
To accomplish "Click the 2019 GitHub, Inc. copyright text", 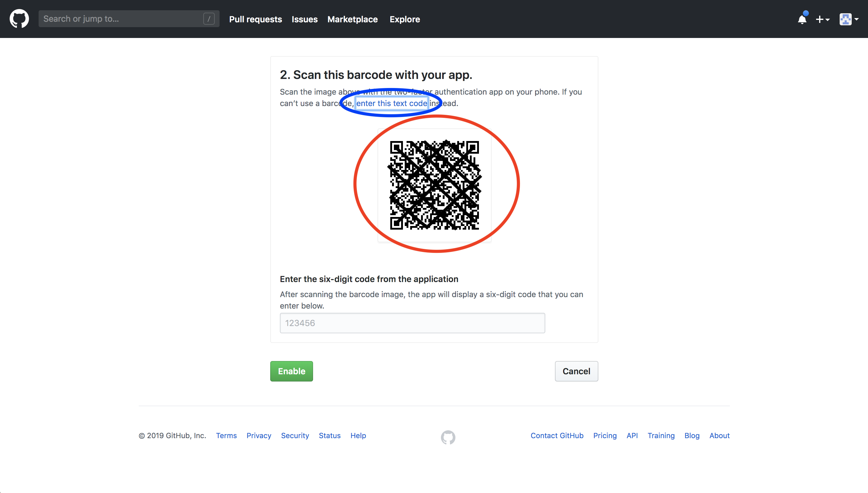I will [172, 435].
